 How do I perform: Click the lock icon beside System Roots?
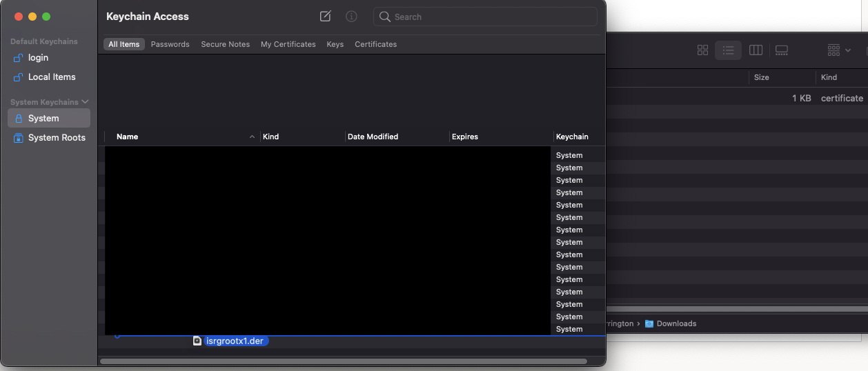19,138
